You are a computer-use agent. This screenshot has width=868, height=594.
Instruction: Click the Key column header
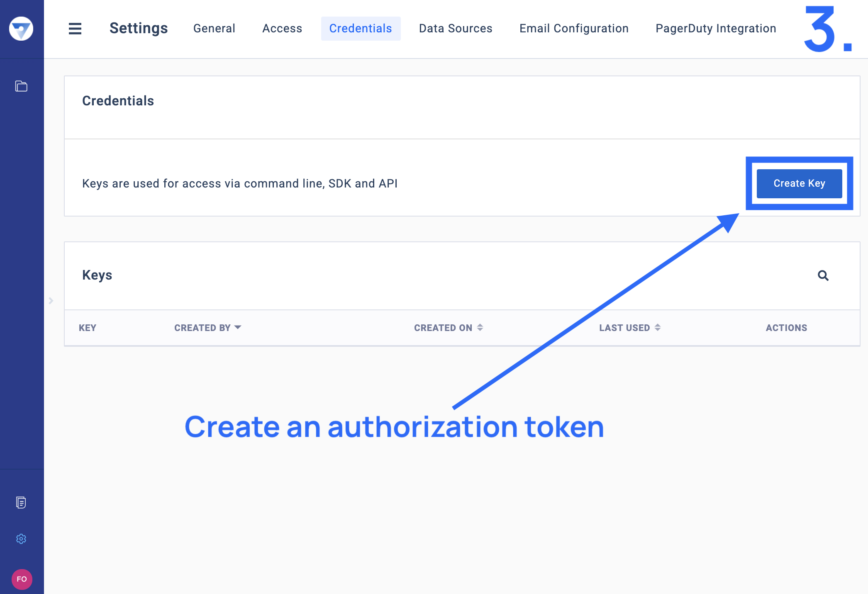88,328
